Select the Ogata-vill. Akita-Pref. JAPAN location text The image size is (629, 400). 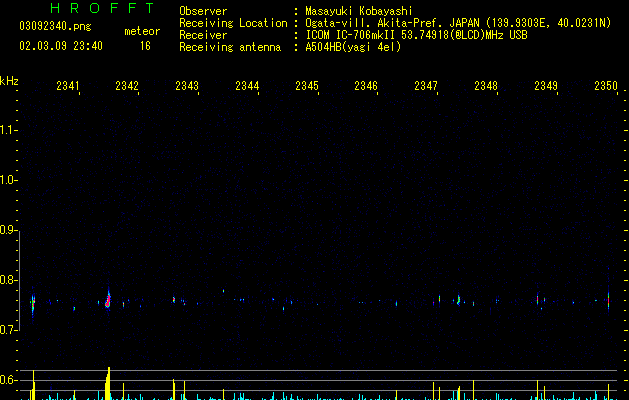[458, 23]
